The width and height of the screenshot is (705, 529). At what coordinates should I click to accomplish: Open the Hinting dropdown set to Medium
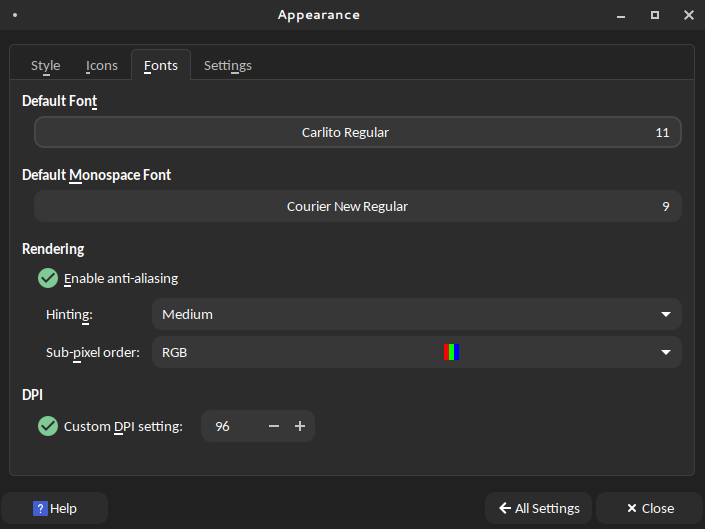tap(415, 314)
